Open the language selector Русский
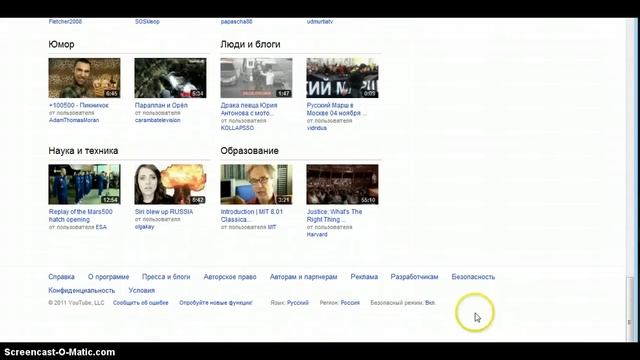The image size is (640, 360). (x=298, y=303)
